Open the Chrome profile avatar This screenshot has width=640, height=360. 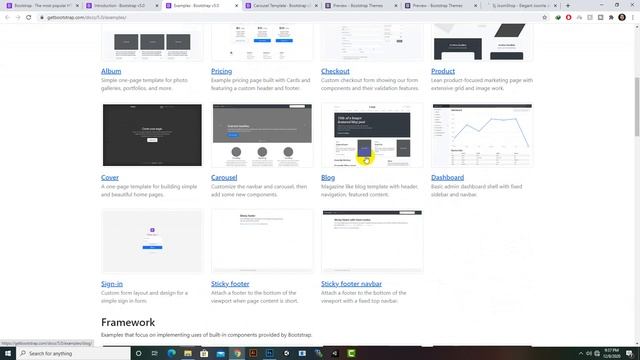622,18
